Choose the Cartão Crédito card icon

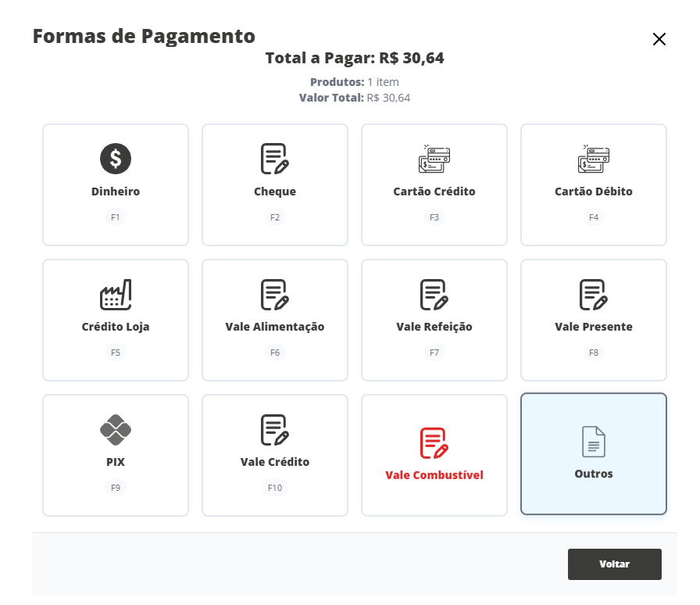[434, 159]
